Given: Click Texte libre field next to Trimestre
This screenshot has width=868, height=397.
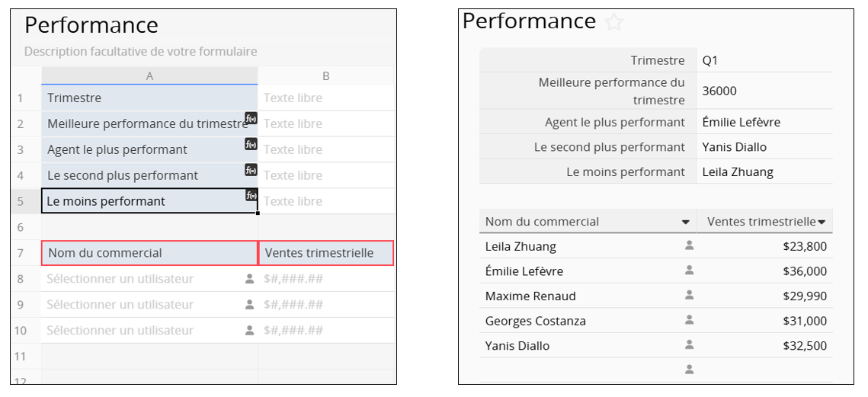Looking at the screenshot, I should tap(293, 98).
